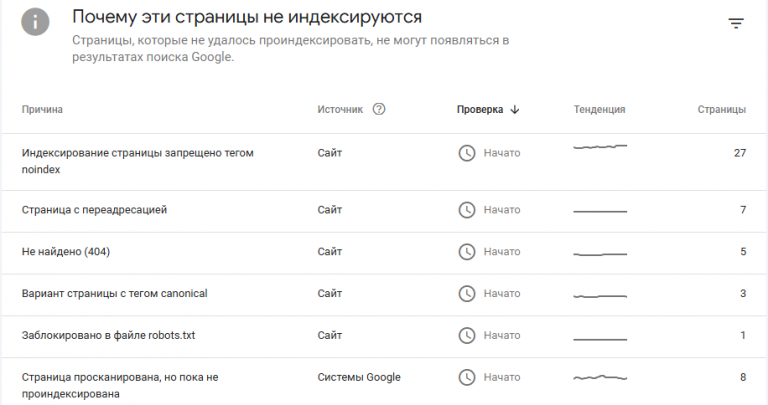Click the clock icon in Системы Google row

467,378
